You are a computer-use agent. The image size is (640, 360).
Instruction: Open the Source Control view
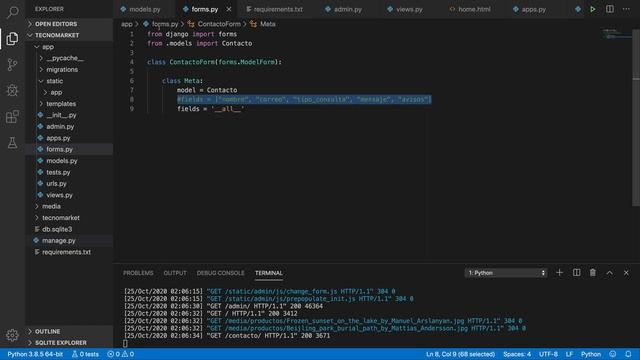coord(12,64)
